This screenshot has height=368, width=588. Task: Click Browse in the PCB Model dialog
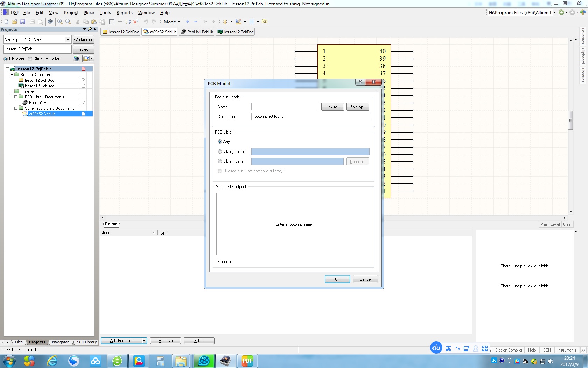[332, 107]
